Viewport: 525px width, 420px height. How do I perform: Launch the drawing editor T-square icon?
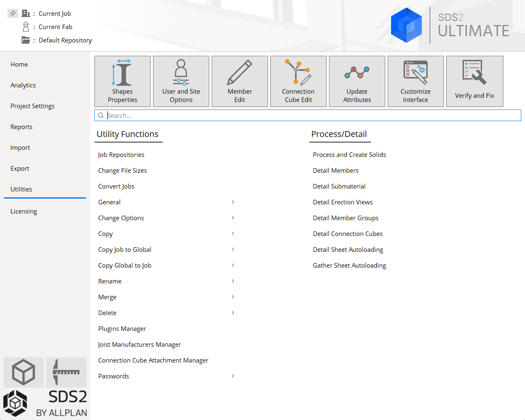point(66,372)
